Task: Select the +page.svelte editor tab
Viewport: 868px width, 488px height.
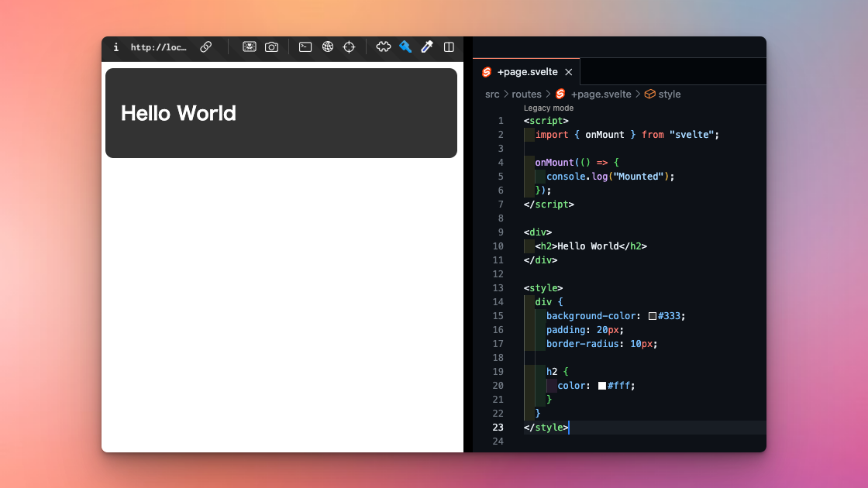Action: 526,72
